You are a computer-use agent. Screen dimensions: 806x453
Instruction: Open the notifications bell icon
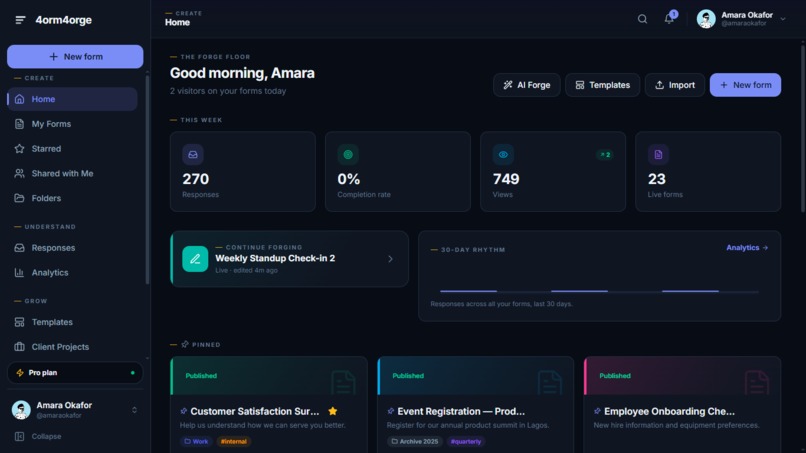[669, 19]
